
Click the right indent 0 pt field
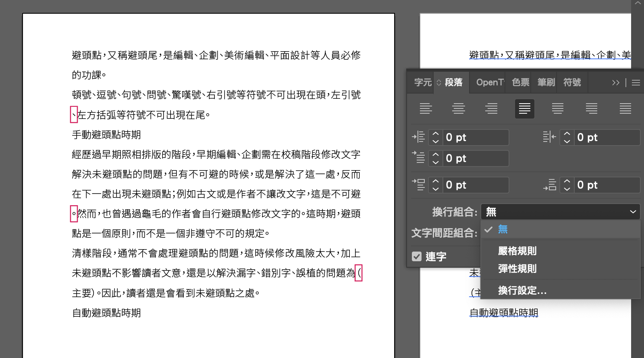(607, 137)
